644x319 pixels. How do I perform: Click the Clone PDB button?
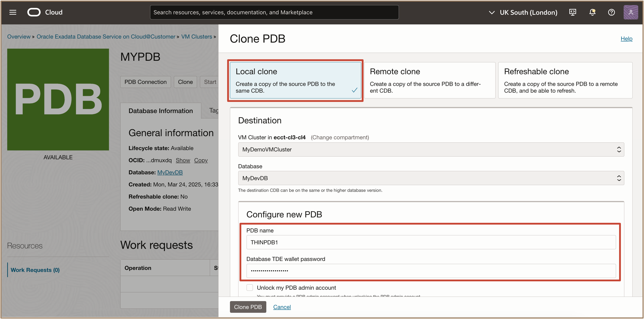coord(248,307)
